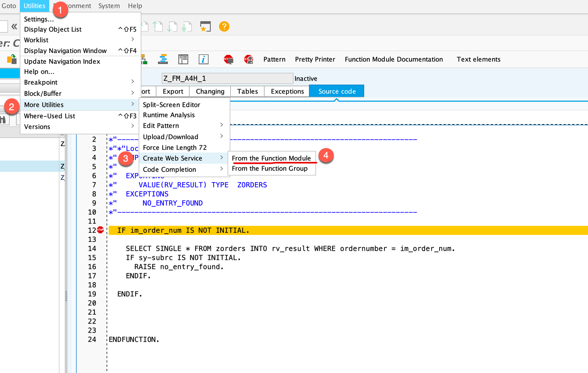Toggle the breakpoint marker on line 12
The image size is (588, 373).
100,230
